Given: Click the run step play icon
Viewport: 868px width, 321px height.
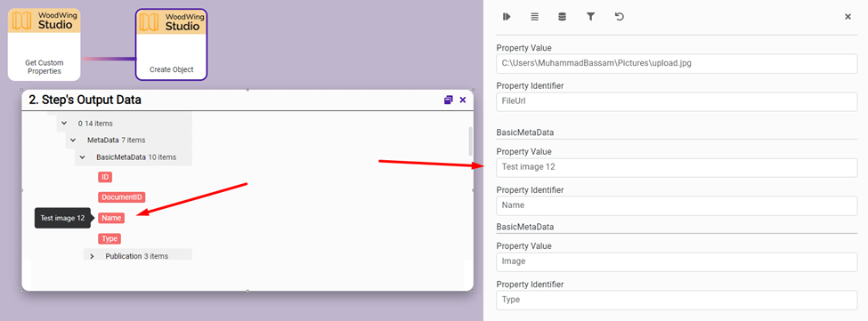Looking at the screenshot, I should [x=506, y=17].
